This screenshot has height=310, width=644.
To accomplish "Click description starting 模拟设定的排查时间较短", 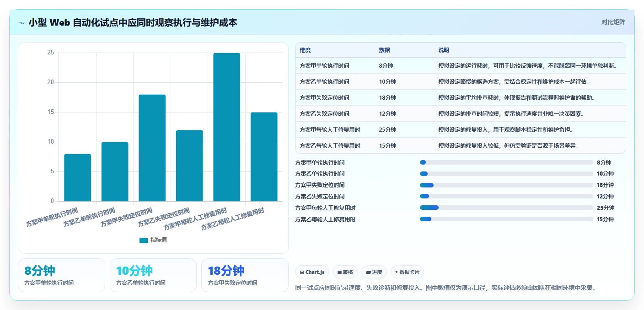I will (x=510, y=114).
